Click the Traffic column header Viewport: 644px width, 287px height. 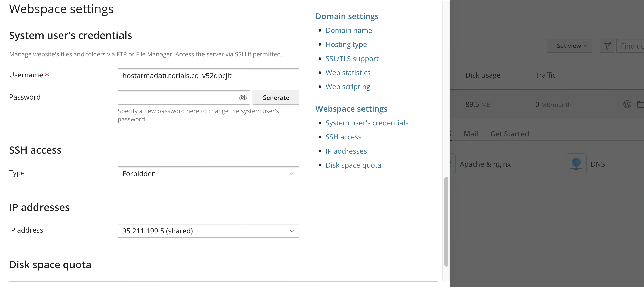(x=545, y=75)
